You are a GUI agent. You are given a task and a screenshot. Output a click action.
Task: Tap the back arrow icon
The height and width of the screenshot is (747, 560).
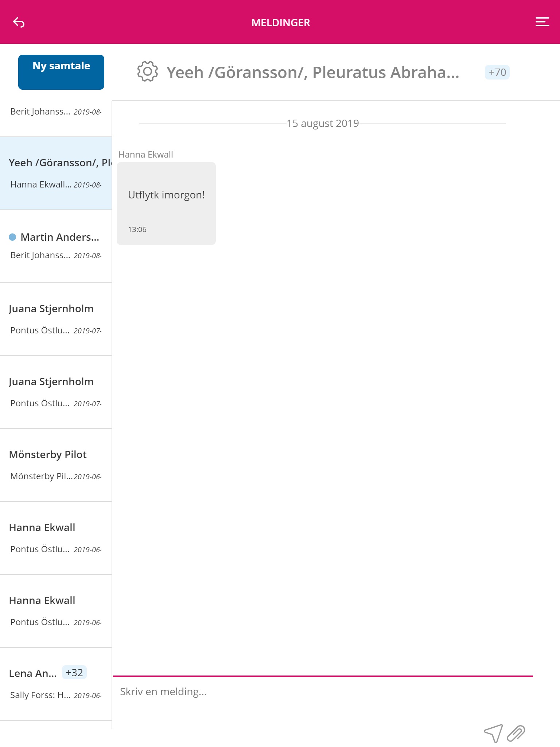tap(19, 23)
